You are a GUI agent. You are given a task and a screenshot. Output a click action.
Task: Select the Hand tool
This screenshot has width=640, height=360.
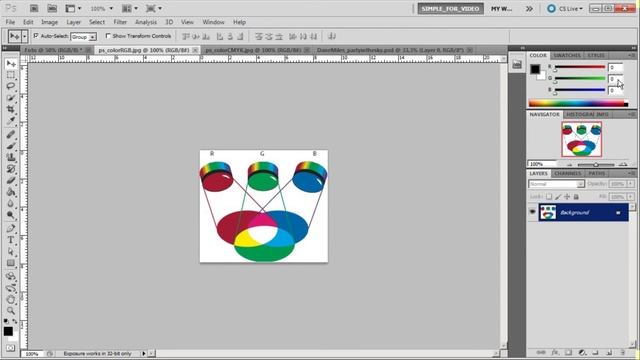11,300
